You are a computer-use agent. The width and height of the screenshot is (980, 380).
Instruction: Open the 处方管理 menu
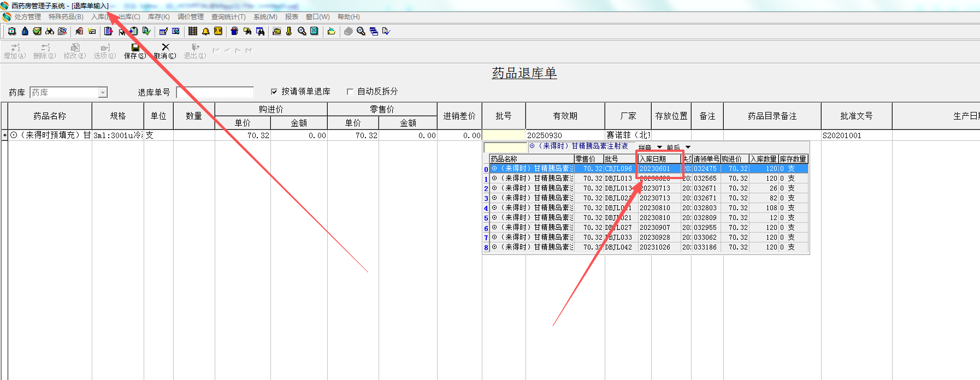pyautogui.click(x=27, y=17)
